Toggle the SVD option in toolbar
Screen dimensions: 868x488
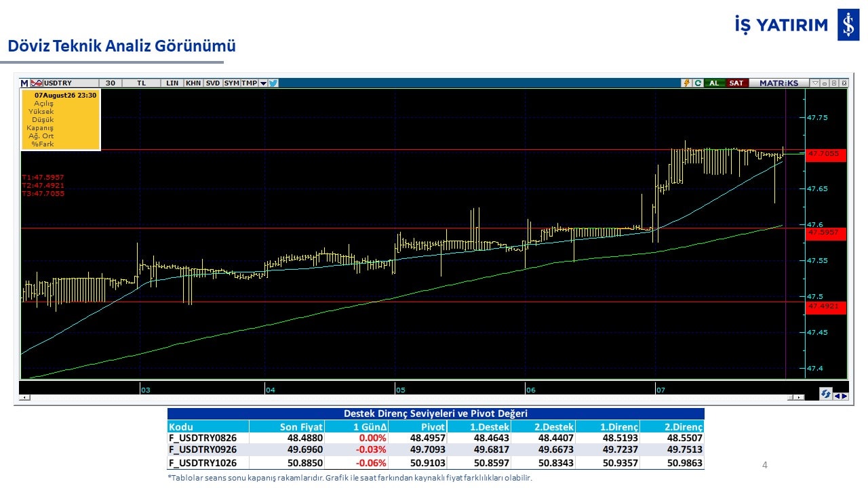tap(213, 83)
